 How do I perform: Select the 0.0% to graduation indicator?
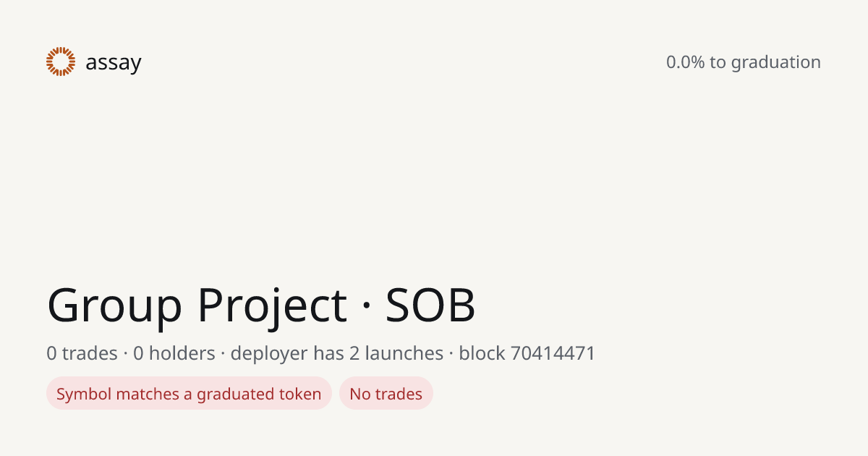coord(744,62)
